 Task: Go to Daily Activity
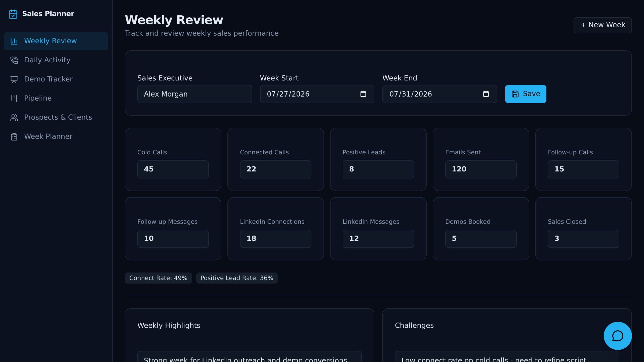tap(56, 60)
